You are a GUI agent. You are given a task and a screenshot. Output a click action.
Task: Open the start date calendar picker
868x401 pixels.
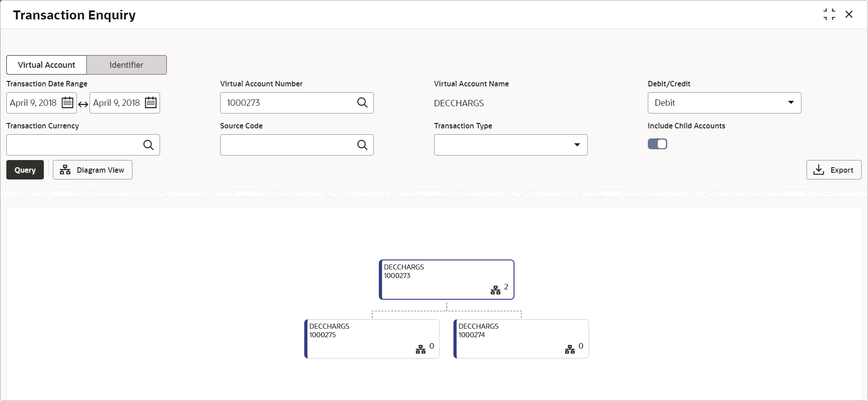pyautogui.click(x=67, y=103)
